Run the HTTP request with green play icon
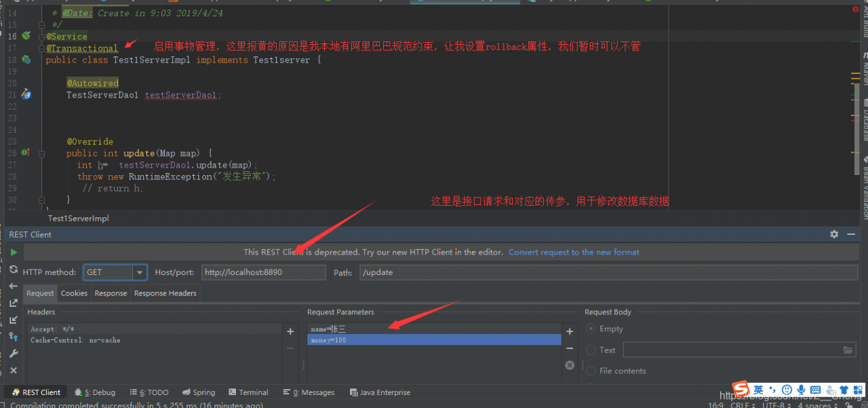868x408 pixels. [13, 252]
